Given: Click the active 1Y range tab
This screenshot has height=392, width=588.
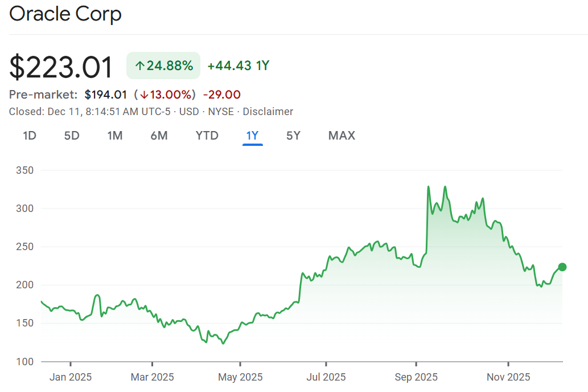Looking at the screenshot, I should click(x=252, y=136).
